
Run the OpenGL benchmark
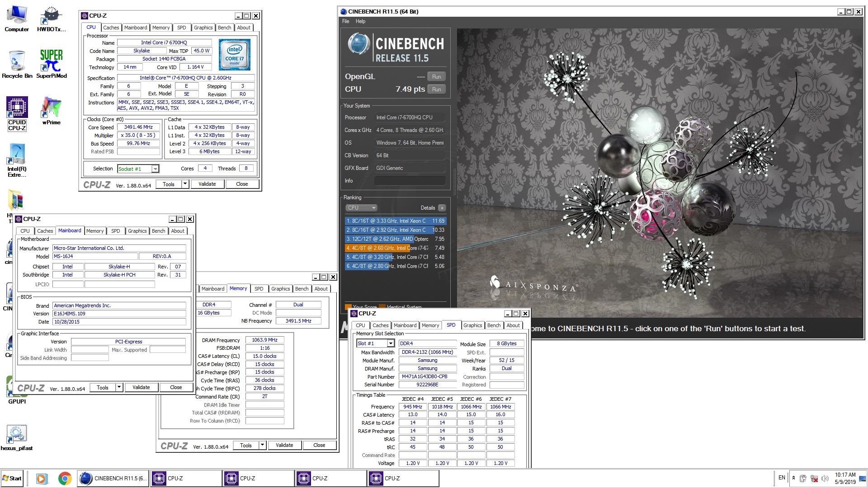tap(436, 77)
